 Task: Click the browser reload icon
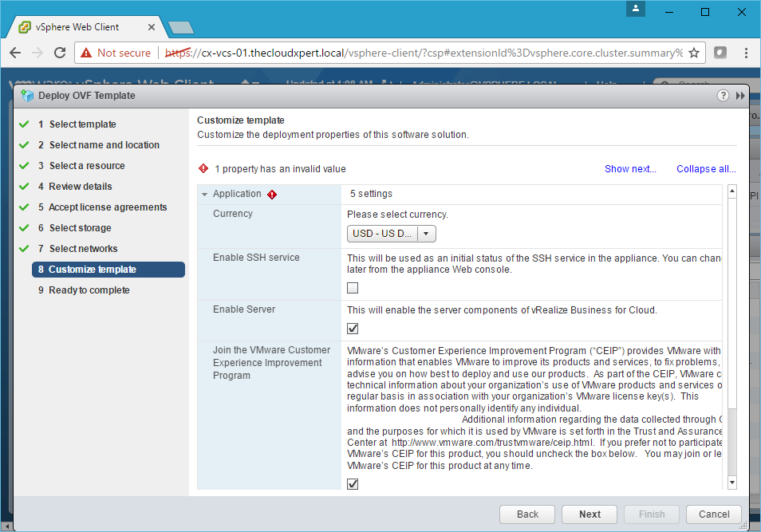pyautogui.click(x=60, y=53)
